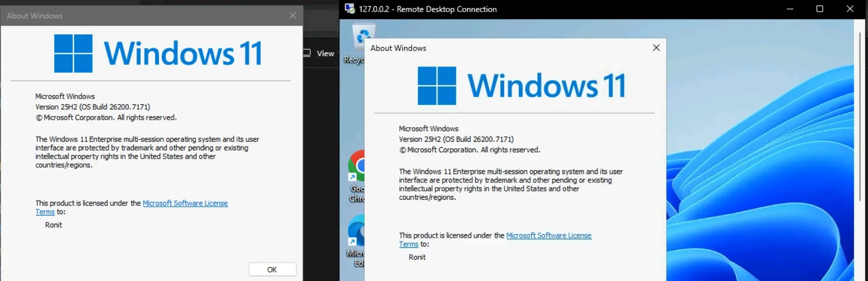Click the Terms link in the local dialog
This screenshot has height=281, width=868.
tap(45, 212)
